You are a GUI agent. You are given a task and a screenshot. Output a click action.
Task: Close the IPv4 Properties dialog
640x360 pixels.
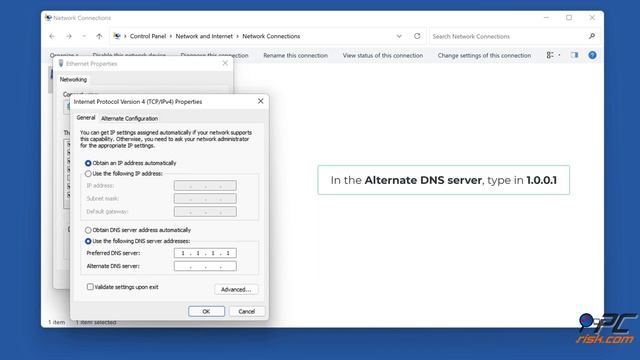[x=260, y=101]
